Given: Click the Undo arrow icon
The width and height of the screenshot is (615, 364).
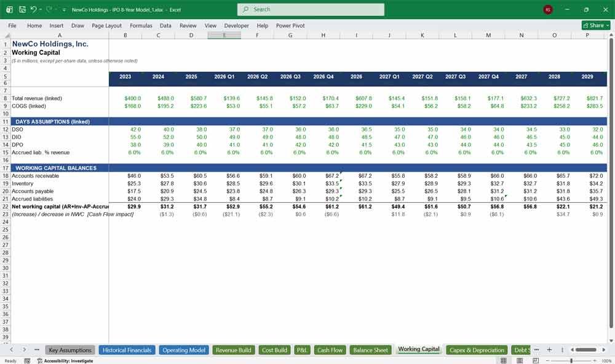Looking at the screenshot, I should tap(34, 9).
